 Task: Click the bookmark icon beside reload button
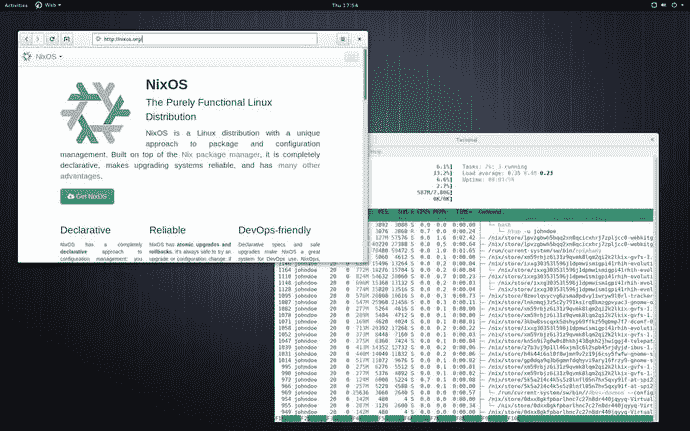pyautogui.click(x=66, y=39)
